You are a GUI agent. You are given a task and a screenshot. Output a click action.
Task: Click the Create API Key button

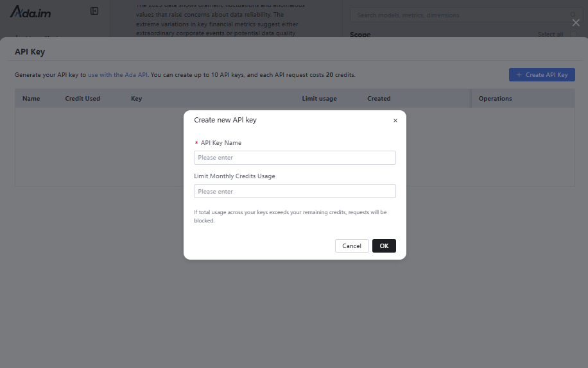tap(542, 75)
